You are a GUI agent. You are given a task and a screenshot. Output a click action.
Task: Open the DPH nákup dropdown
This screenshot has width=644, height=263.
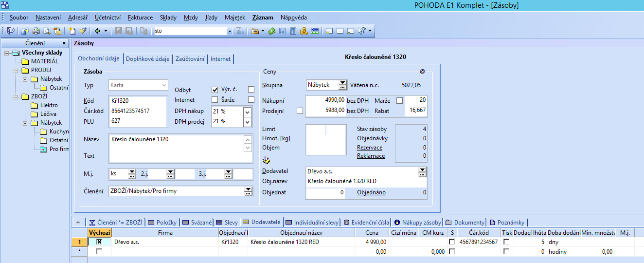[x=247, y=112]
